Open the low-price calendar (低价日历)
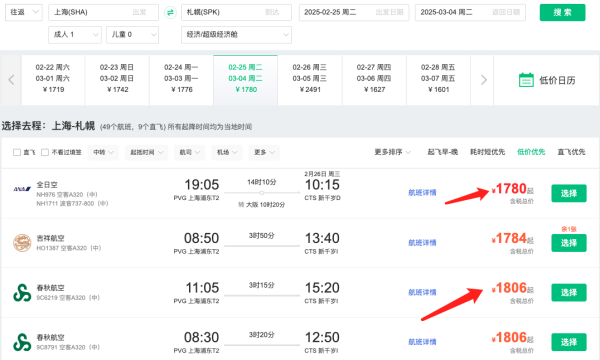600x360 pixels. [547, 80]
